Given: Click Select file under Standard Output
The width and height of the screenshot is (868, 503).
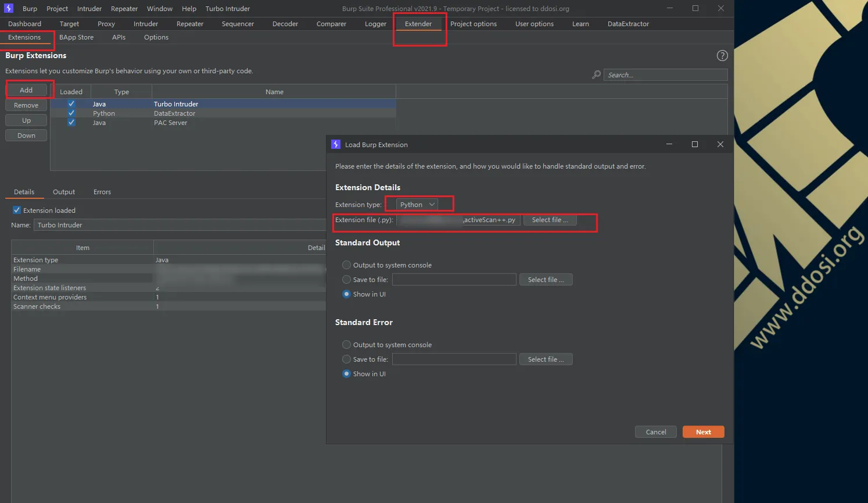Looking at the screenshot, I should (x=546, y=280).
